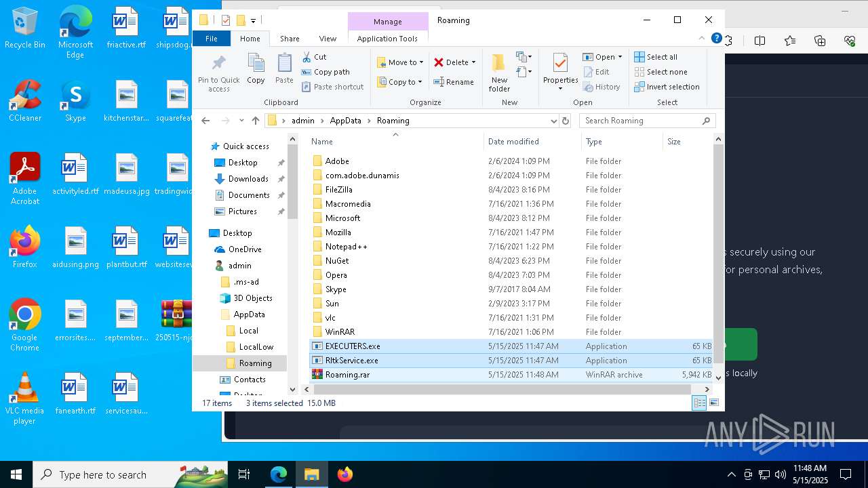Image resolution: width=868 pixels, height=488 pixels.
Task: Click Select none
Action: click(660, 72)
